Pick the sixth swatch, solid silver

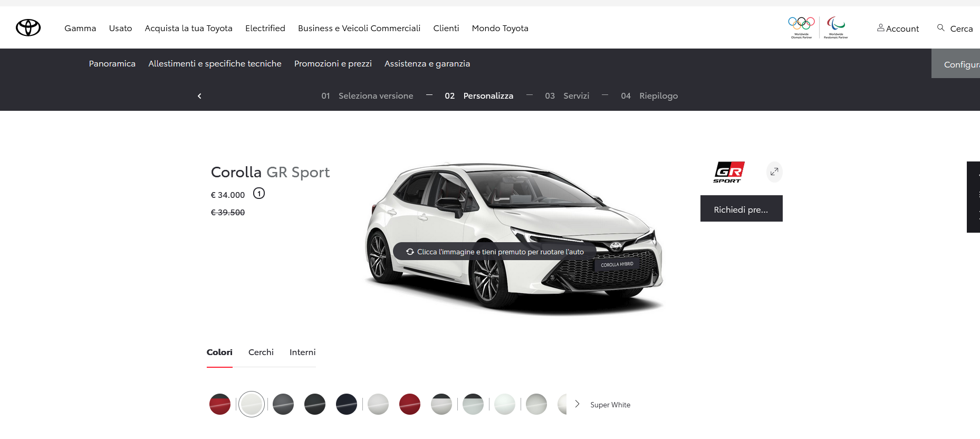coord(378,404)
